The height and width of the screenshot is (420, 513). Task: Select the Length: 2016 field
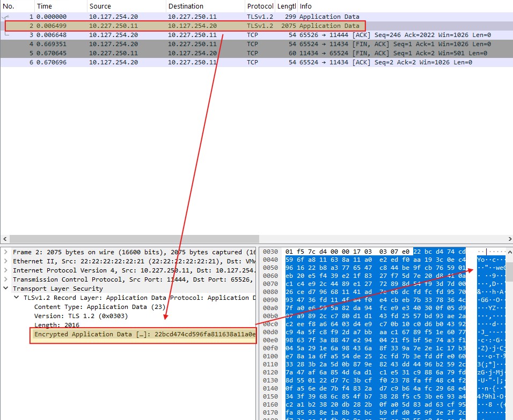point(56,325)
